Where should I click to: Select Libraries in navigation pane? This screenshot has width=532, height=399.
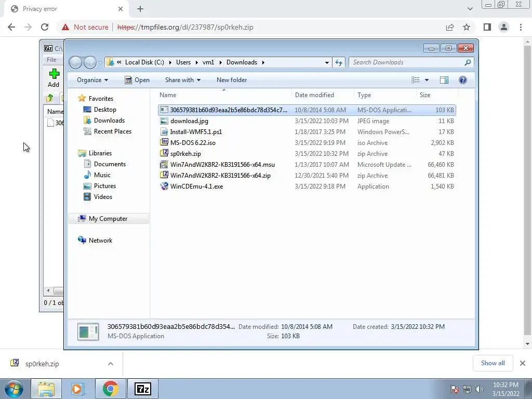tap(100, 153)
